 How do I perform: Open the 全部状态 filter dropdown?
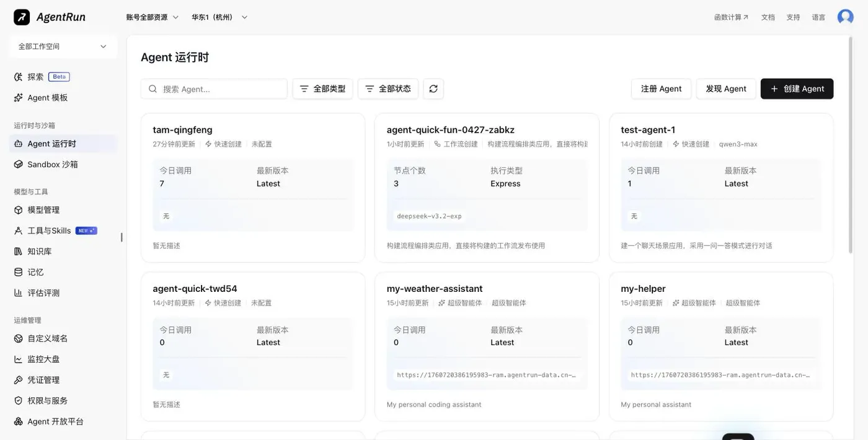(388, 89)
